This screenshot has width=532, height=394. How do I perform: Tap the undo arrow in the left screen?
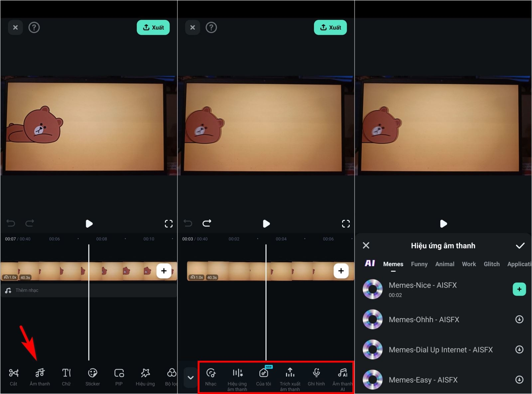(11, 223)
